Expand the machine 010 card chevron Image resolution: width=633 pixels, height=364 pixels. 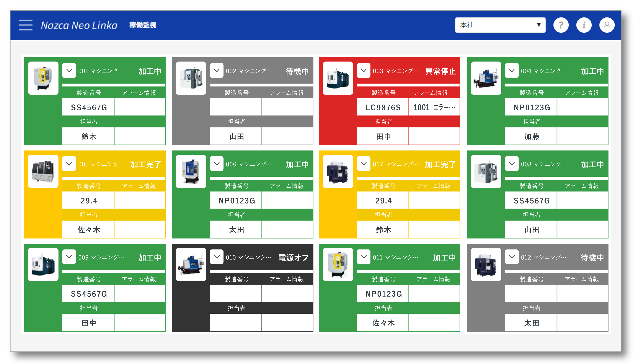coord(217,257)
